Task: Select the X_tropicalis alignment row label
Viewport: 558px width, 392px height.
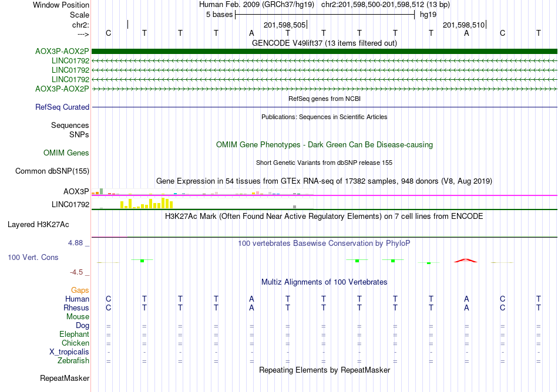Action: [x=69, y=352]
